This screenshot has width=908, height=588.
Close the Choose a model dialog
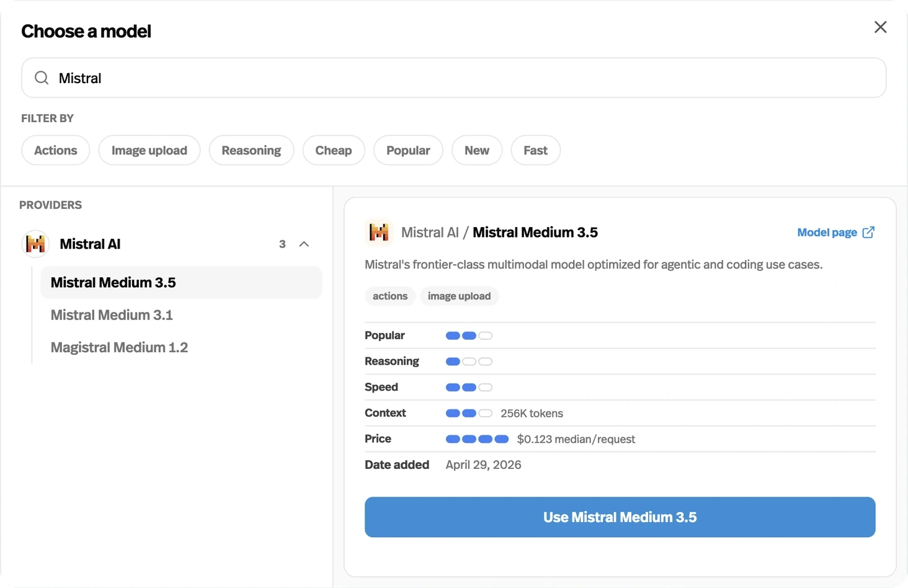point(880,27)
